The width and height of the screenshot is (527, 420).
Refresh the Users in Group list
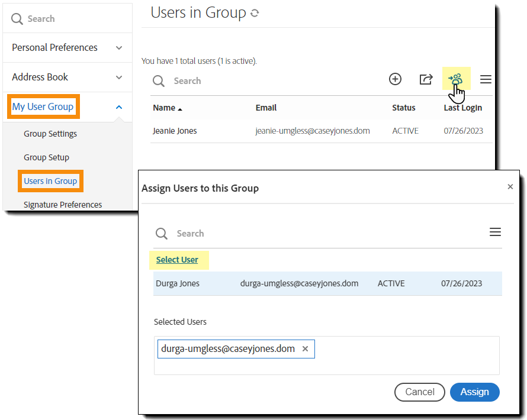click(x=255, y=12)
